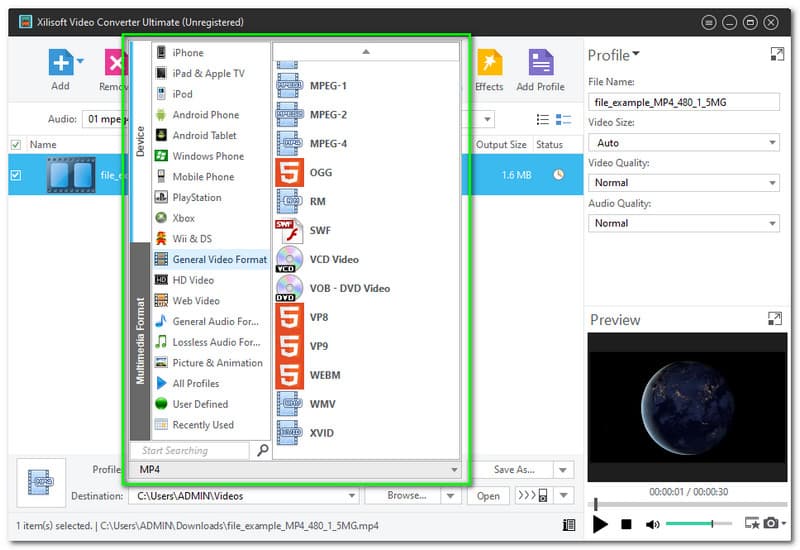The width and height of the screenshot is (800, 550).
Task: Click the Browse... button
Action: coord(407,496)
